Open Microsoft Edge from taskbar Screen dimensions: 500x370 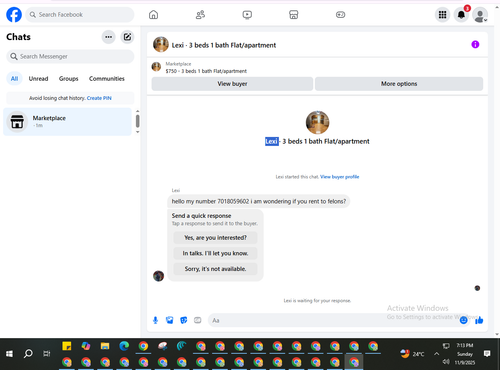124,346
